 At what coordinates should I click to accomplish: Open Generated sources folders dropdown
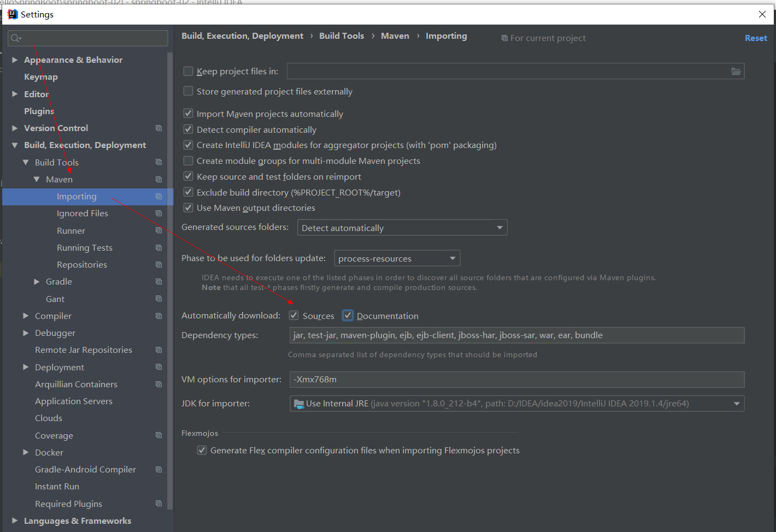pyautogui.click(x=402, y=228)
